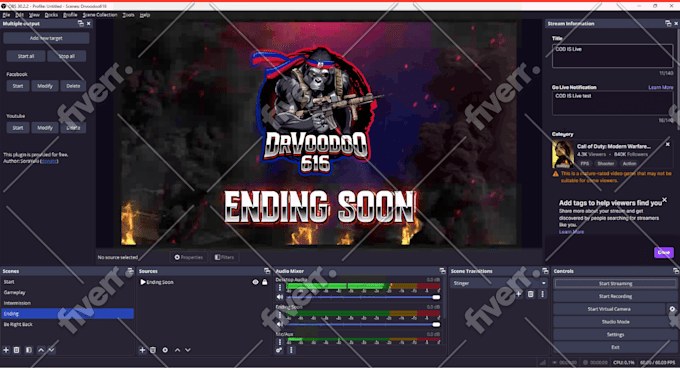Undock the Sources panel
The width and height of the screenshot is (680, 368).
point(267,271)
